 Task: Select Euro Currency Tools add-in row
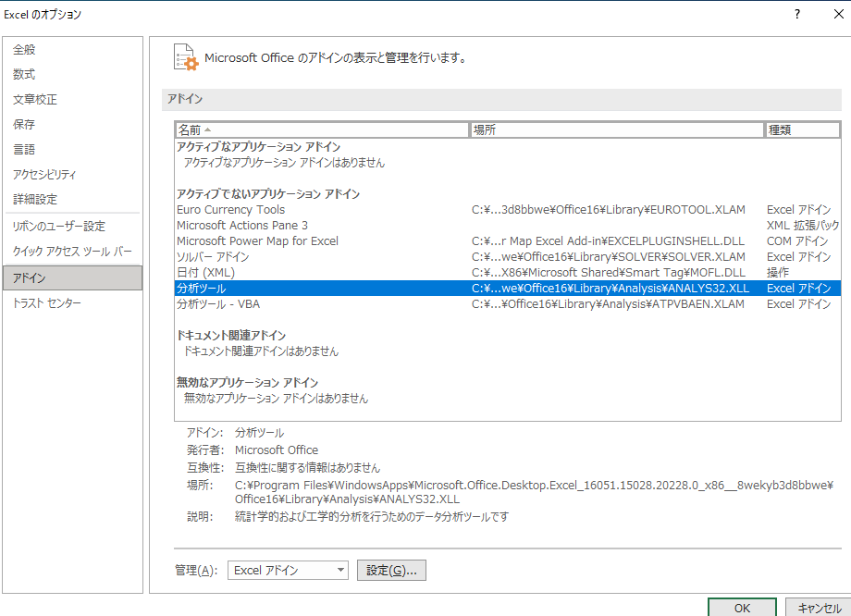[x=508, y=209]
